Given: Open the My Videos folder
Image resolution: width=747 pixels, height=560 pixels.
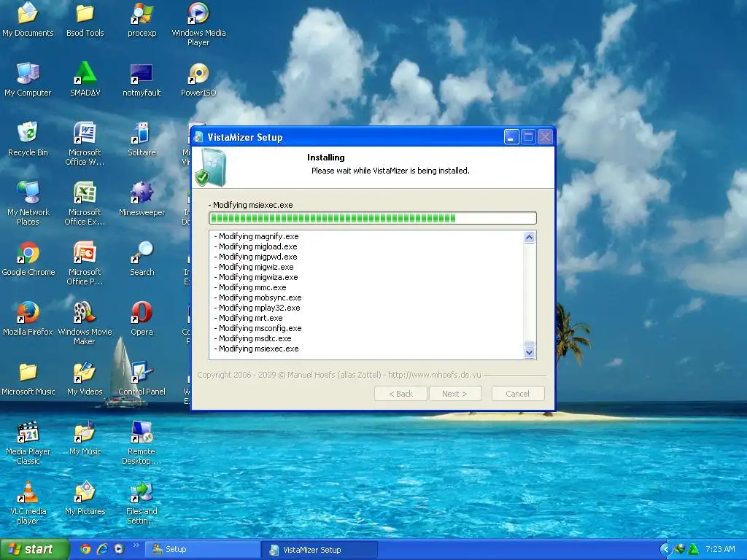Looking at the screenshot, I should pos(85,378).
